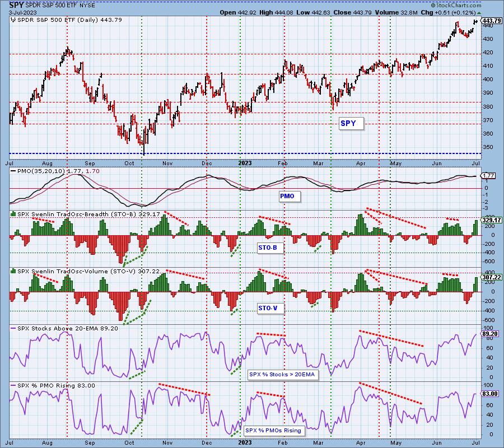Viewport: 504px width, 448px height.
Task: Click the 83.00 value tag
Action: [x=491, y=394]
